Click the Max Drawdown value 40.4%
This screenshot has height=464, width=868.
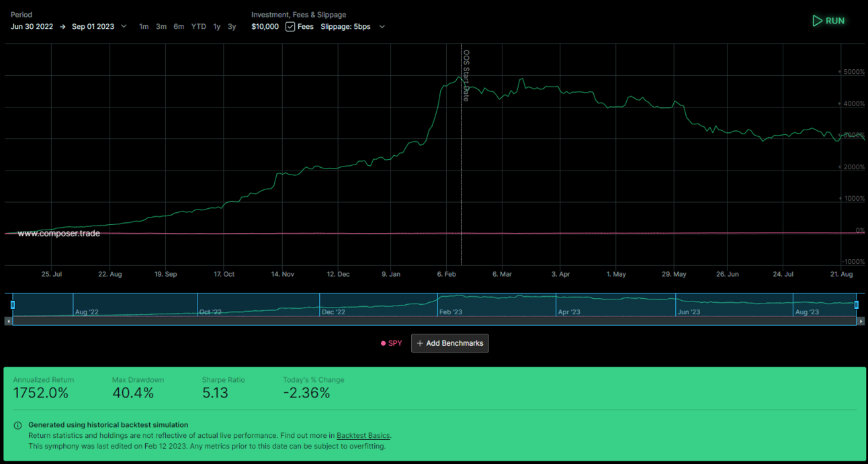[133, 393]
